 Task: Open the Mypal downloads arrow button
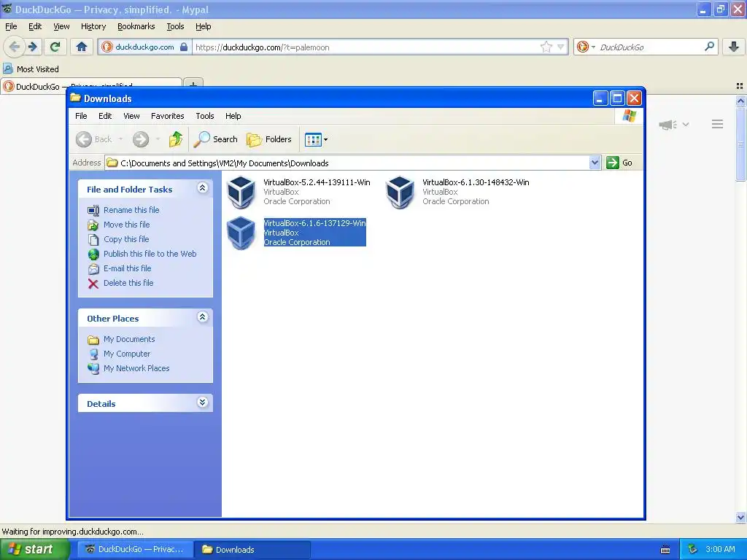coord(734,47)
